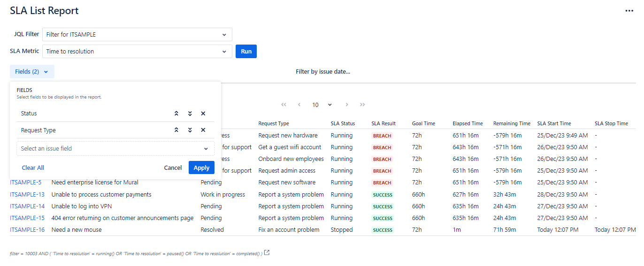644x266 pixels.
Task: Remove the Request Type field
Action: point(203,130)
